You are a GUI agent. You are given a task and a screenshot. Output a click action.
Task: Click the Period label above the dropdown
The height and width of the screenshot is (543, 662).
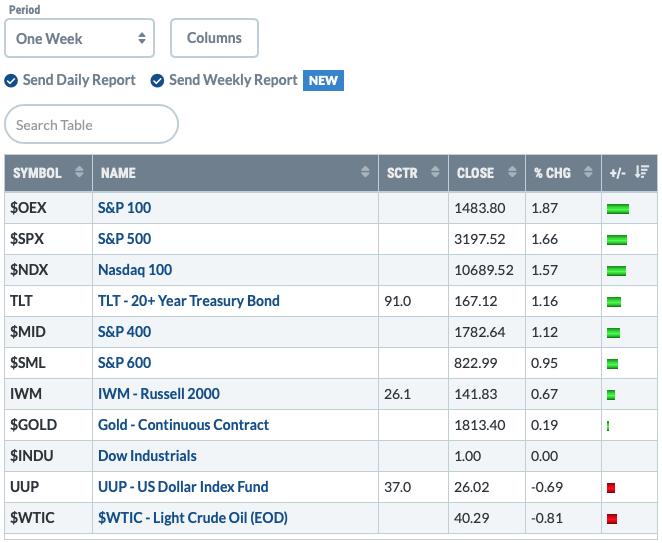[x=24, y=9]
